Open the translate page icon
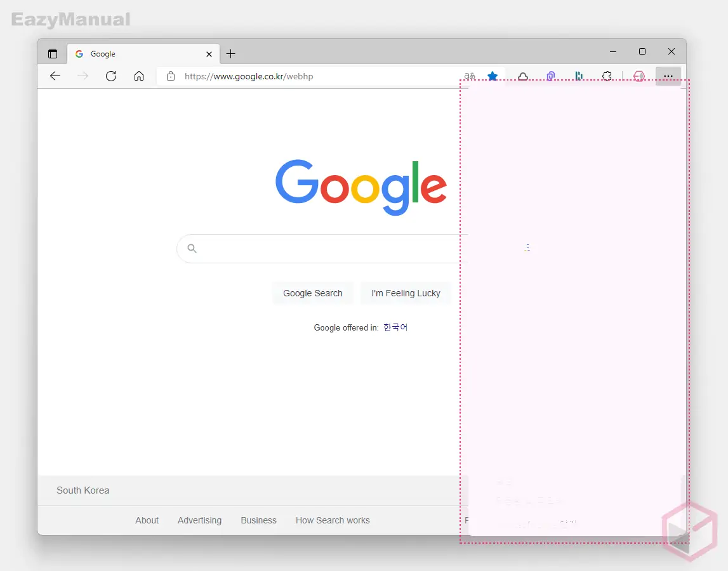Image resolution: width=728 pixels, height=571 pixels. pos(470,75)
